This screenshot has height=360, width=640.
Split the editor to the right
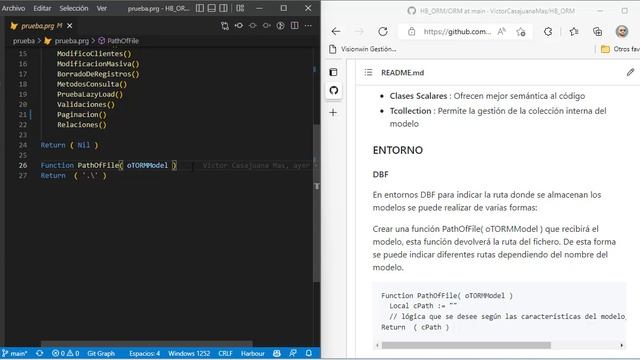click(294, 26)
